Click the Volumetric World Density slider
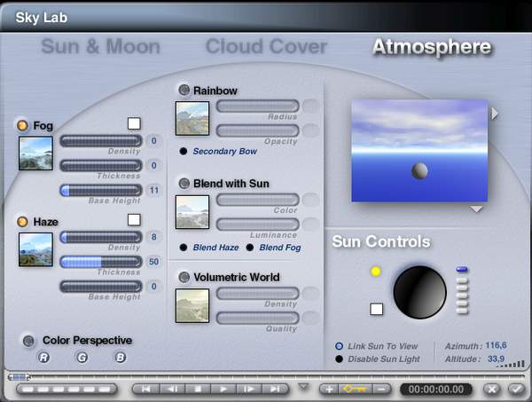Image resolution: width=532 pixels, height=402 pixels. (257, 294)
